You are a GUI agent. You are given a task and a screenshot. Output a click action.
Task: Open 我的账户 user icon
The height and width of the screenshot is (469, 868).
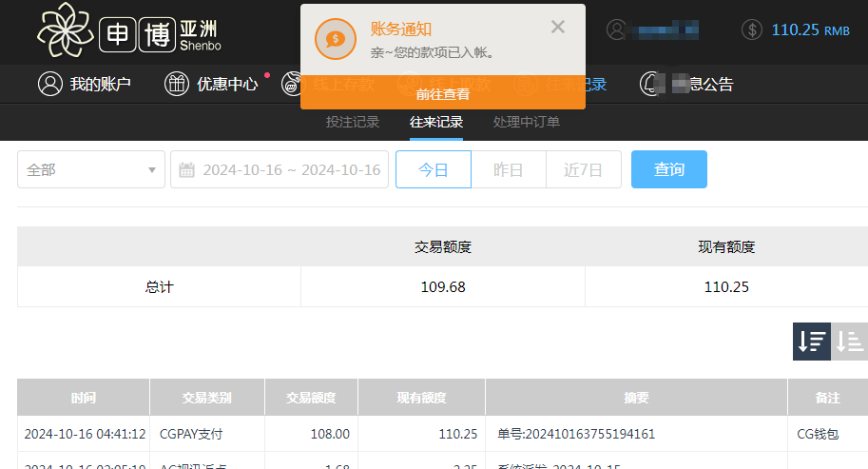coord(49,84)
